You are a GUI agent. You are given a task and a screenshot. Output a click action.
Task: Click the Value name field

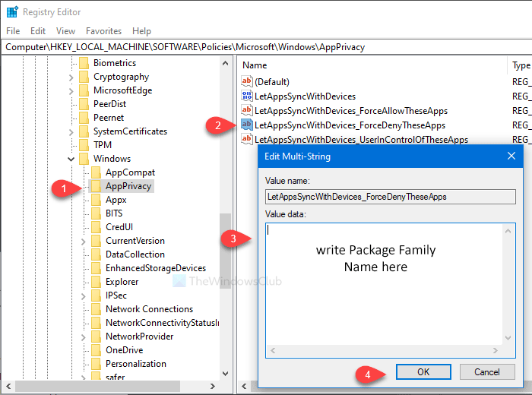click(390, 197)
